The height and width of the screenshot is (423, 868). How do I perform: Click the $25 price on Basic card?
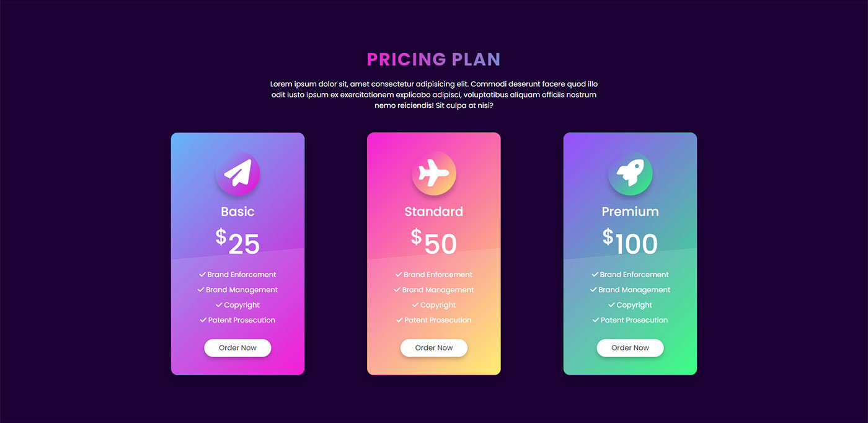[x=237, y=242]
